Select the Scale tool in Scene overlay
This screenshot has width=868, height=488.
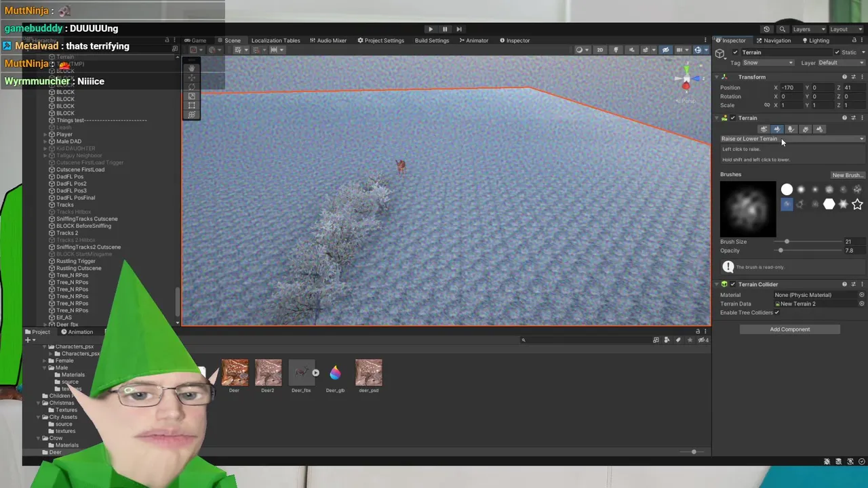pos(192,96)
